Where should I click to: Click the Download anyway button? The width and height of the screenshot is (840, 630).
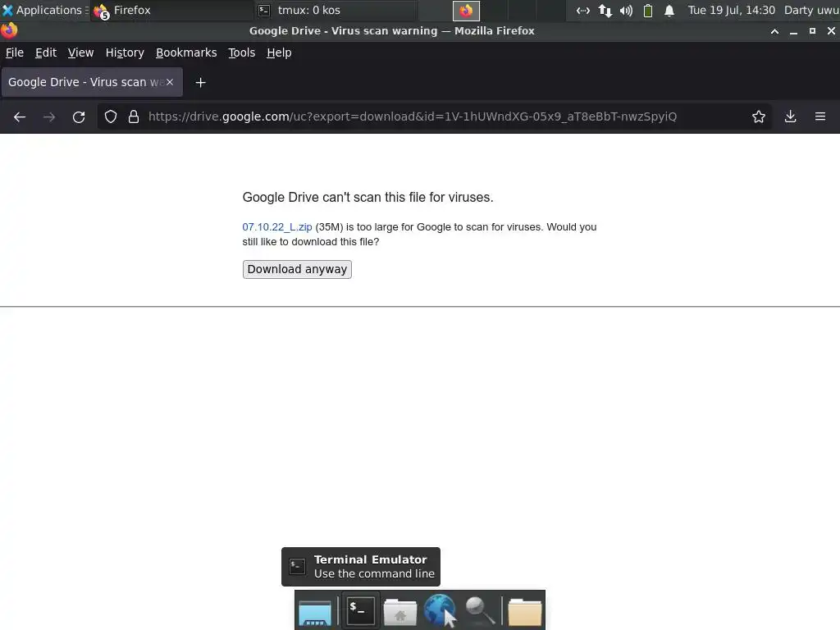(297, 269)
